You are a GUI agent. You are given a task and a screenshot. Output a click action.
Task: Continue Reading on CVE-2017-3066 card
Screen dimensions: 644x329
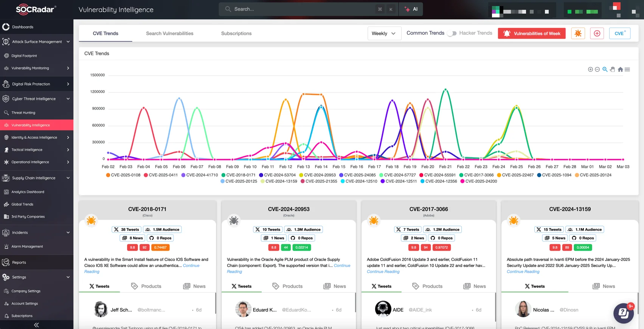(x=383, y=272)
